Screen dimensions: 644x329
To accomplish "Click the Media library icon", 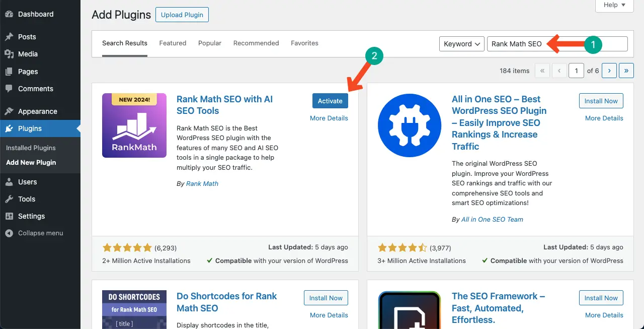I will [x=9, y=54].
